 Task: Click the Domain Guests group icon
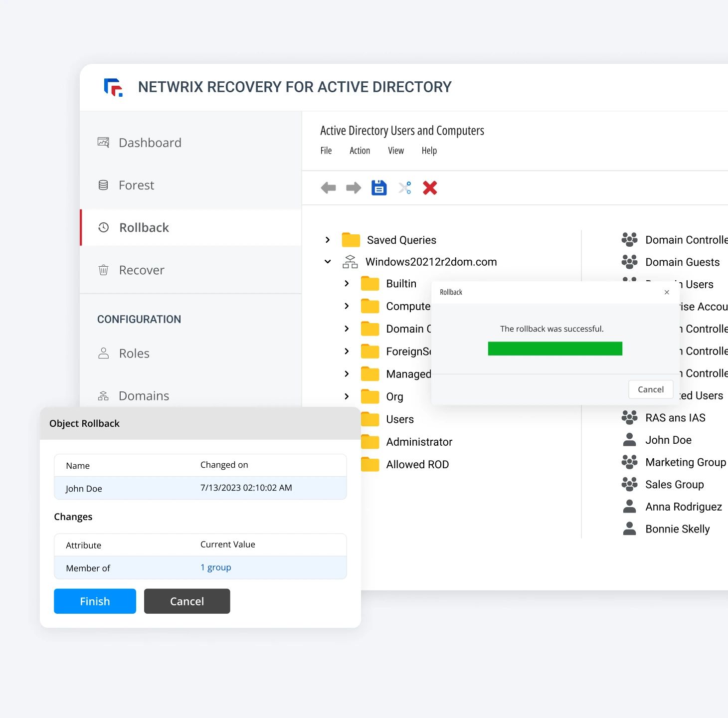click(x=630, y=262)
